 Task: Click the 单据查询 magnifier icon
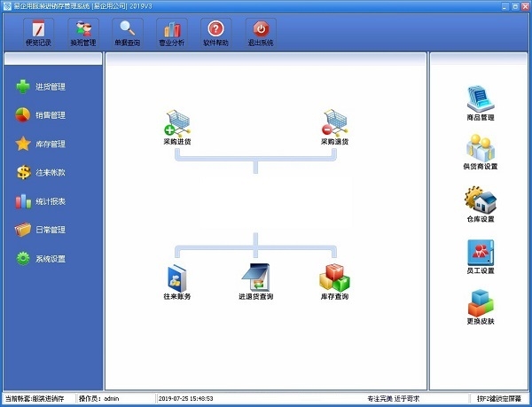pyautogui.click(x=129, y=32)
